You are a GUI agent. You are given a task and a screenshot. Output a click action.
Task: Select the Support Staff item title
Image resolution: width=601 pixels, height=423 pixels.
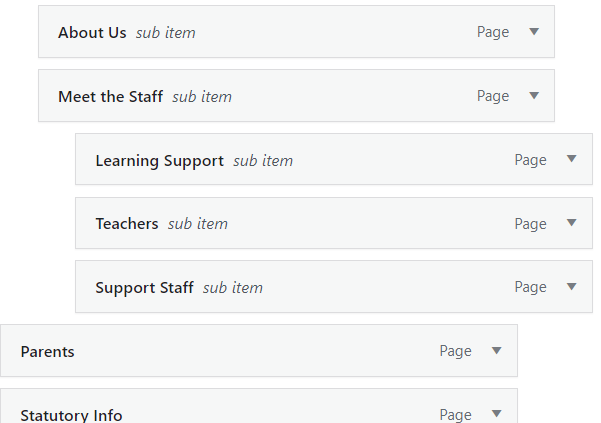coord(144,288)
